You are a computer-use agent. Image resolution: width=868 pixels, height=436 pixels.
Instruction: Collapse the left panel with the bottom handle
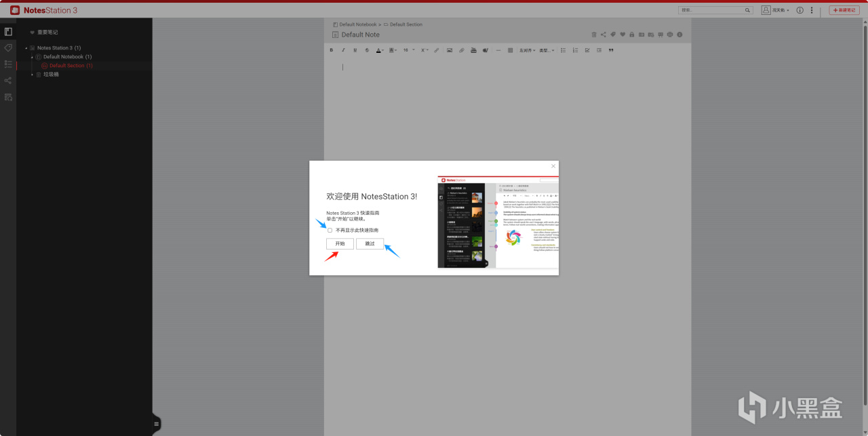pos(157,424)
